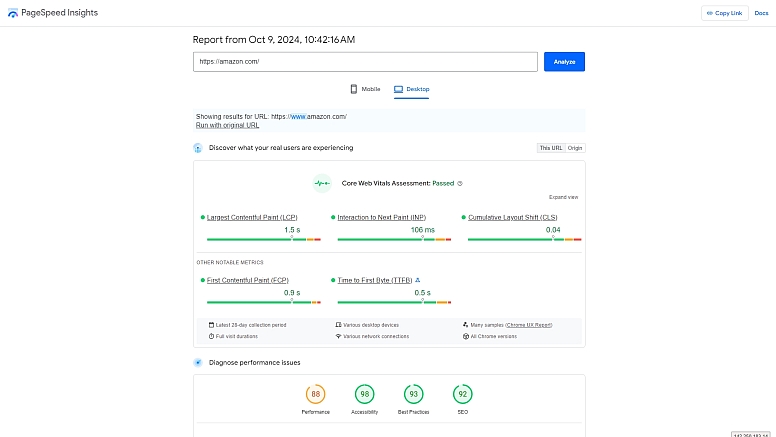Click the people icon for Many samples

point(466,325)
